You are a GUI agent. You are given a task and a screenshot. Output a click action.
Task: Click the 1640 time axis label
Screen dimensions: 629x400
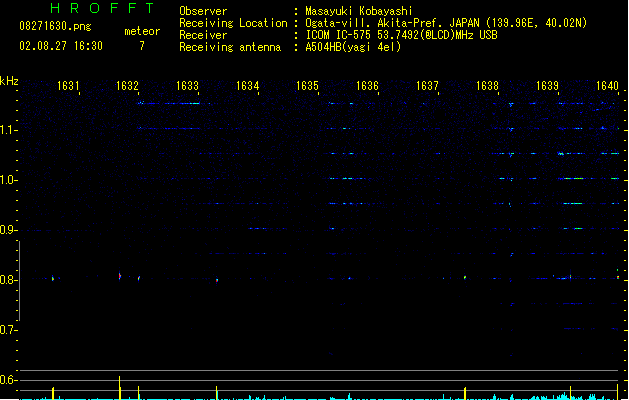[x=607, y=86]
